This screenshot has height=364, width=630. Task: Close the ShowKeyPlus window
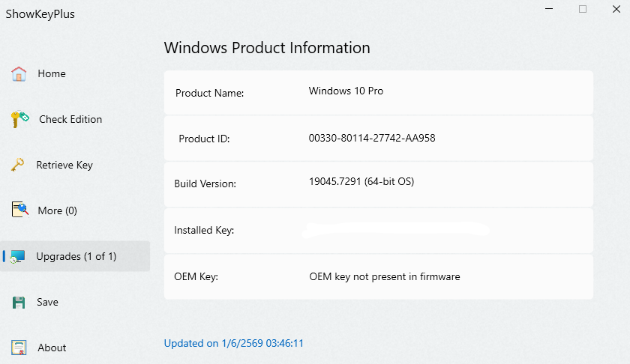coord(616,9)
